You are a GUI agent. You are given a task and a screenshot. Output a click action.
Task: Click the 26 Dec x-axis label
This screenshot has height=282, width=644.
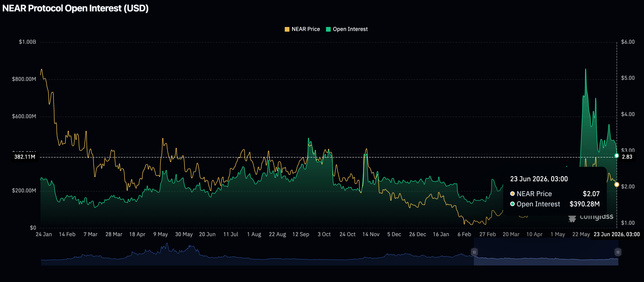[418, 235]
